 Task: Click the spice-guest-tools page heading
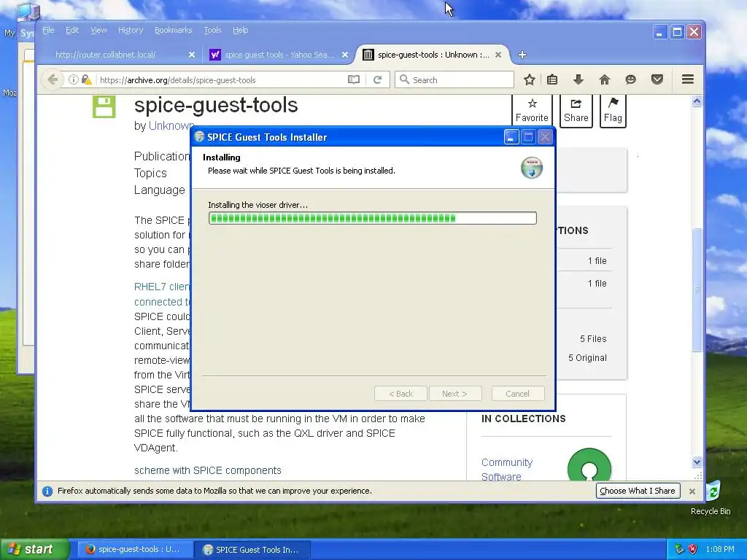pos(216,105)
